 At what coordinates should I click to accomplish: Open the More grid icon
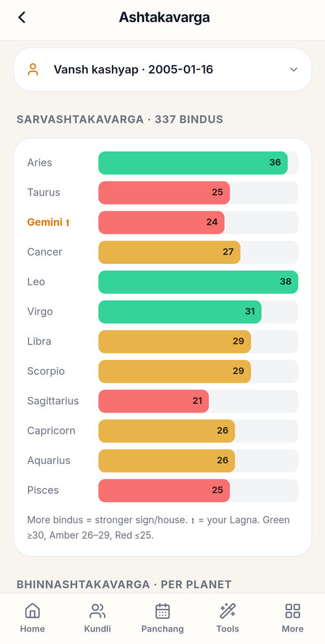[x=292, y=611]
